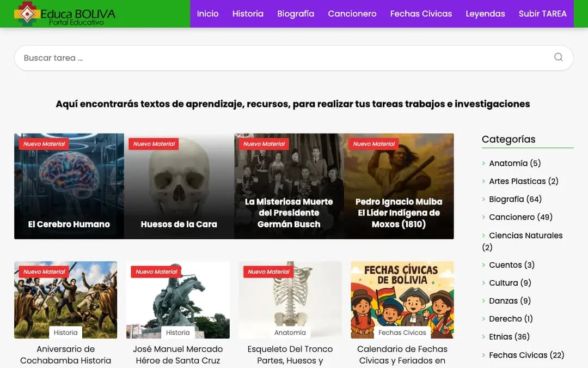The height and width of the screenshot is (368, 588).
Task: Click Nuevo Material badge on the Mercado card
Action: 156,272
